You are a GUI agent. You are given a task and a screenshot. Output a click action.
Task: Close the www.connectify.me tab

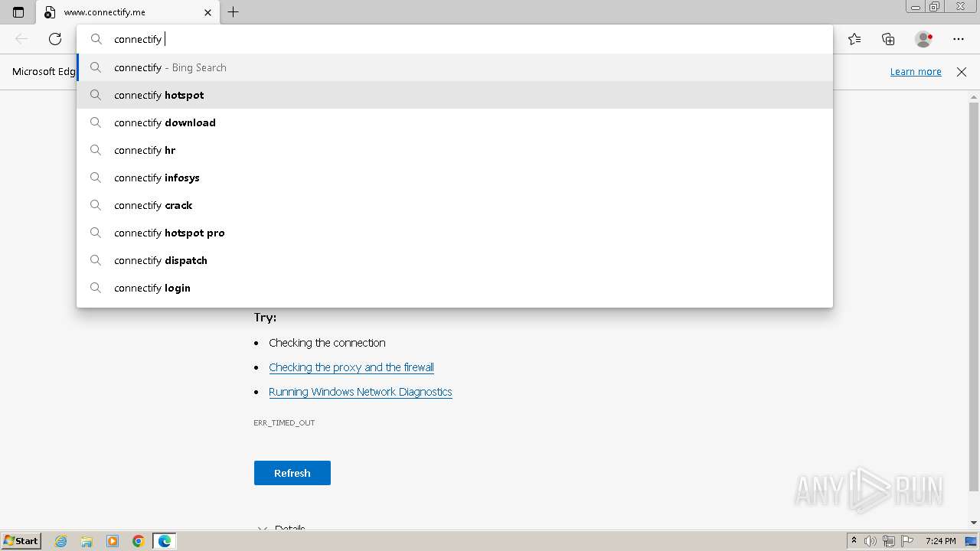click(x=207, y=12)
